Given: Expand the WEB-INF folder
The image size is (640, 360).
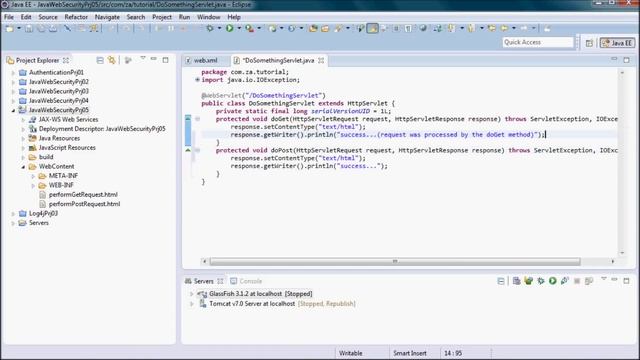Looking at the screenshot, I should [33, 186].
